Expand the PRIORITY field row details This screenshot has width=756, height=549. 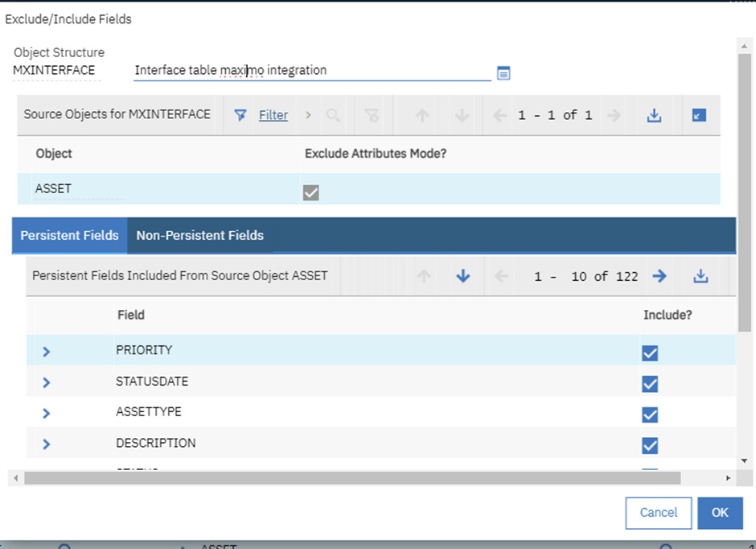(46, 351)
